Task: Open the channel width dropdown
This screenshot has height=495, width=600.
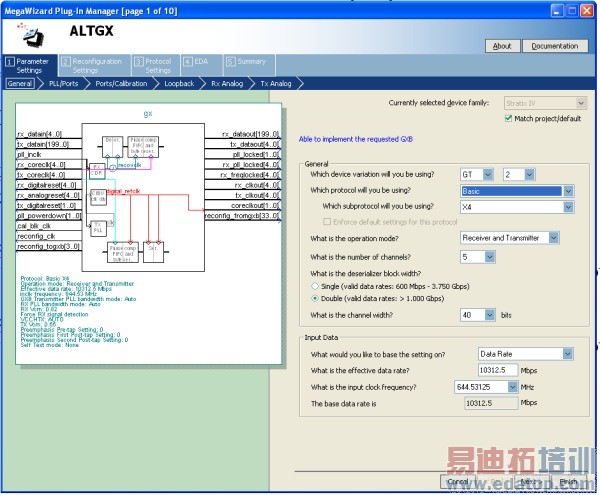Action: [478, 316]
